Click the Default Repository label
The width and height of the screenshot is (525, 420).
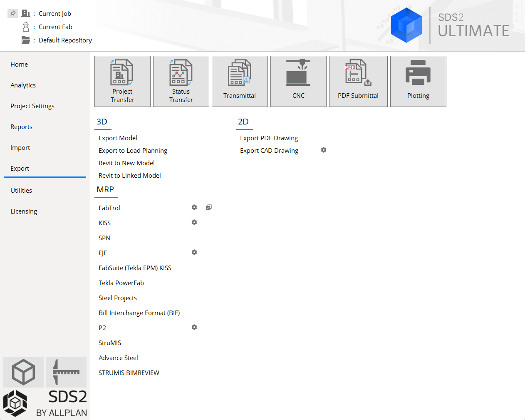(65, 40)
